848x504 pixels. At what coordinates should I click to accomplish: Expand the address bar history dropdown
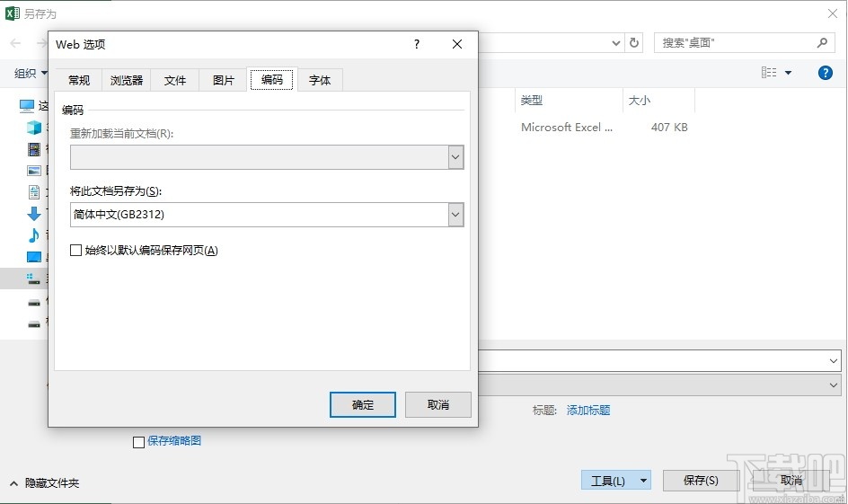coord(615,43)
